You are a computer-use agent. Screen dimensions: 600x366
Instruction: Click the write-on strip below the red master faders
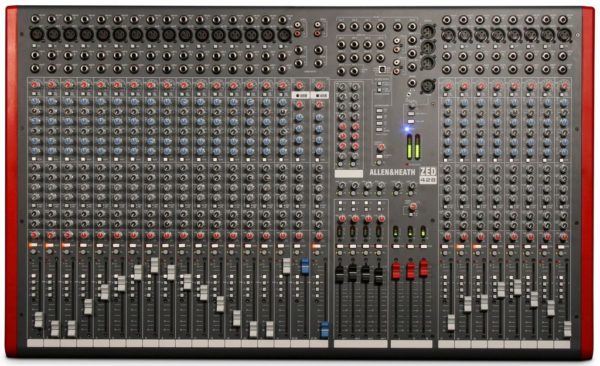tap(411, 344)
